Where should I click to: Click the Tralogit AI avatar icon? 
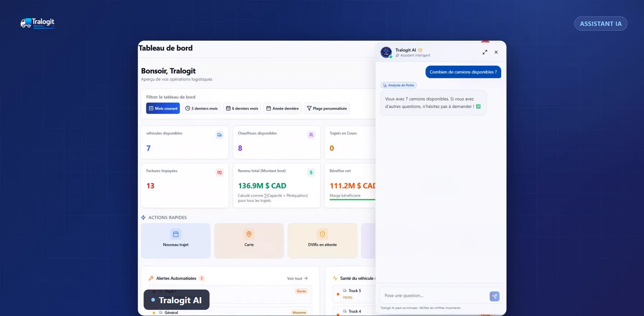pyautogui.click(x=386, y=52)
